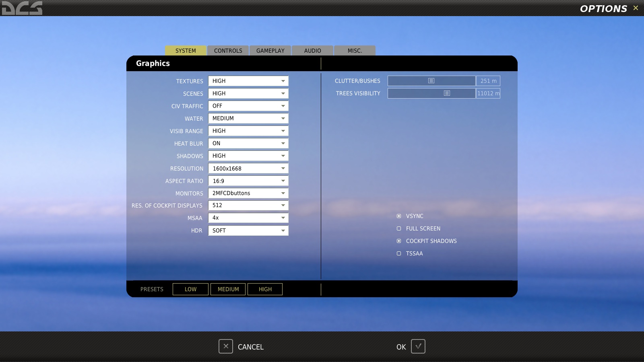Click the checkmark icon box next to OK
This screenshot has width=644, height=362.
tap(418, 346)
